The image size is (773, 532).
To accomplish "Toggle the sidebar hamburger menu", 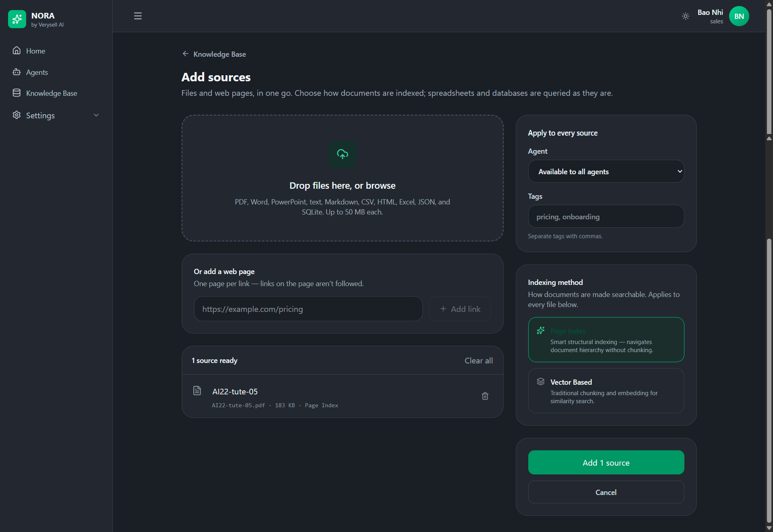I will pyautogui.click(x=138, y=16).
